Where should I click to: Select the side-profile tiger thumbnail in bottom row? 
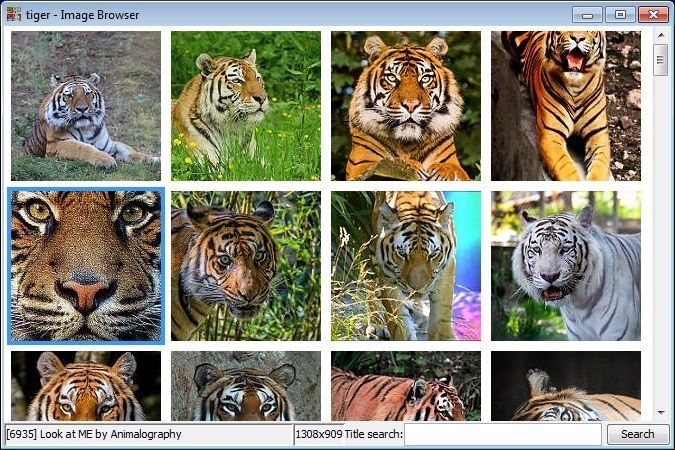[405, 386]
